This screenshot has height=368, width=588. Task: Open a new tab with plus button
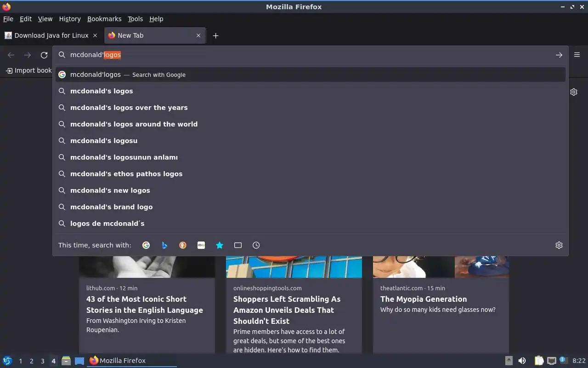coord(215,35)
